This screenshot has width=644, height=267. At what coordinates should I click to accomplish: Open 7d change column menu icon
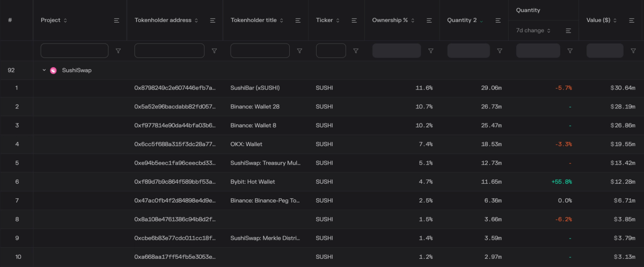(568, 31)
